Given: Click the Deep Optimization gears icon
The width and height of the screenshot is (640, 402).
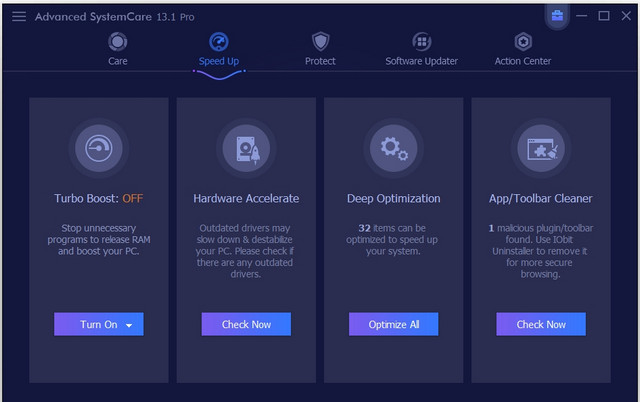Looking at the screenshot, I should [393, 148].
